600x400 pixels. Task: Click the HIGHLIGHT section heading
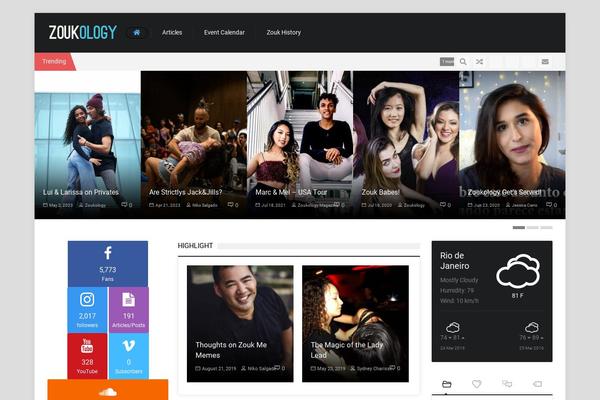(195, 246)
